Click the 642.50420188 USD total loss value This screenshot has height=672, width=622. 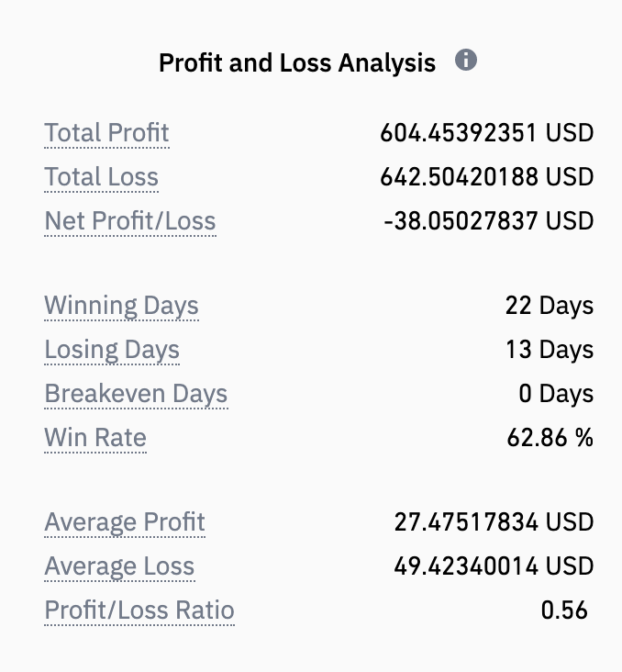[486, 176]
